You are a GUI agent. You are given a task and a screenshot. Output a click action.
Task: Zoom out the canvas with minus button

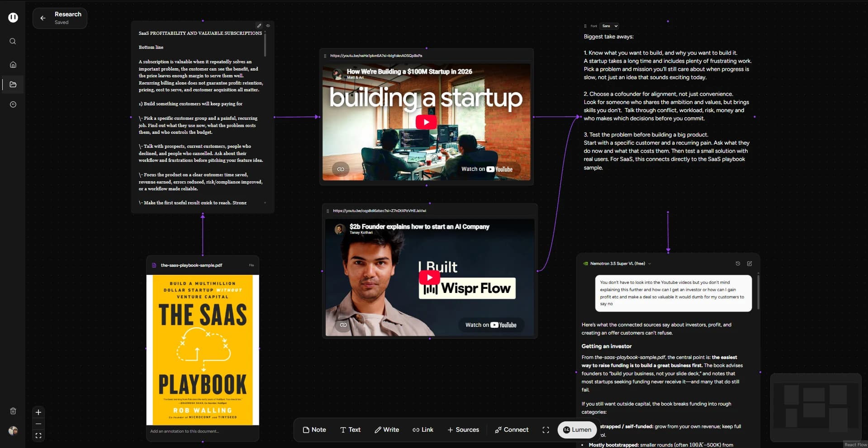(x=38, y=424)
